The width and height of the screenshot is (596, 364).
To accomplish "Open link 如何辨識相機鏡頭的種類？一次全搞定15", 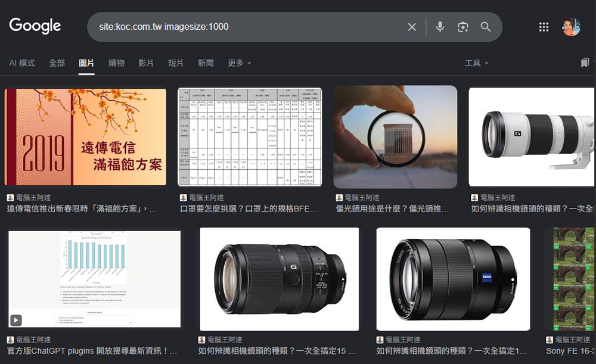I will point(277,351).
